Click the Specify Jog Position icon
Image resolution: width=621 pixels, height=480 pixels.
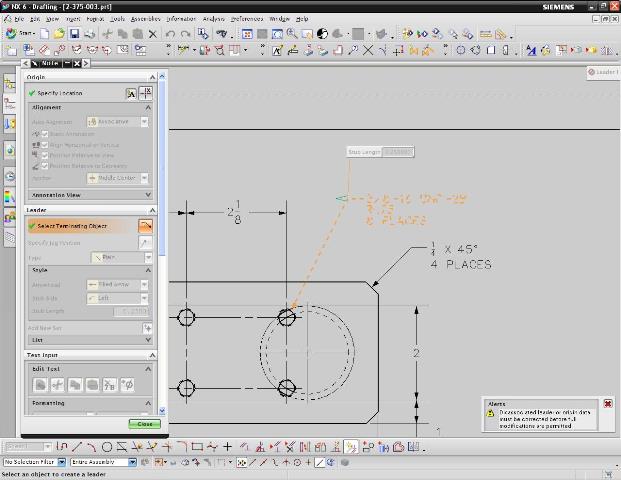pos(146,243)
